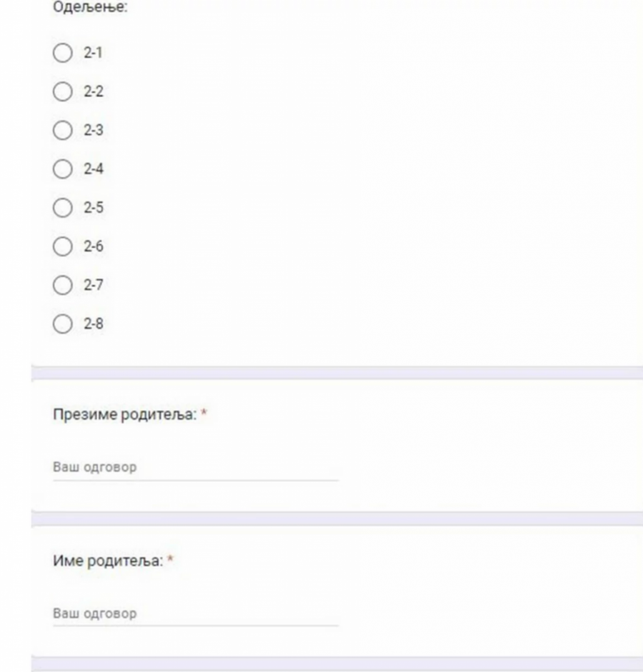Click the red asterisk beside Име родитеља
643x672 pixels.
tap(171, 561)
